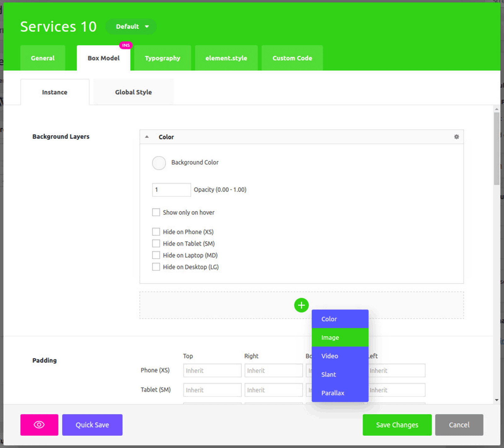Collapse the Color layer panel arrow
Viewport: 504px width, 448px height.
point(147,137)
